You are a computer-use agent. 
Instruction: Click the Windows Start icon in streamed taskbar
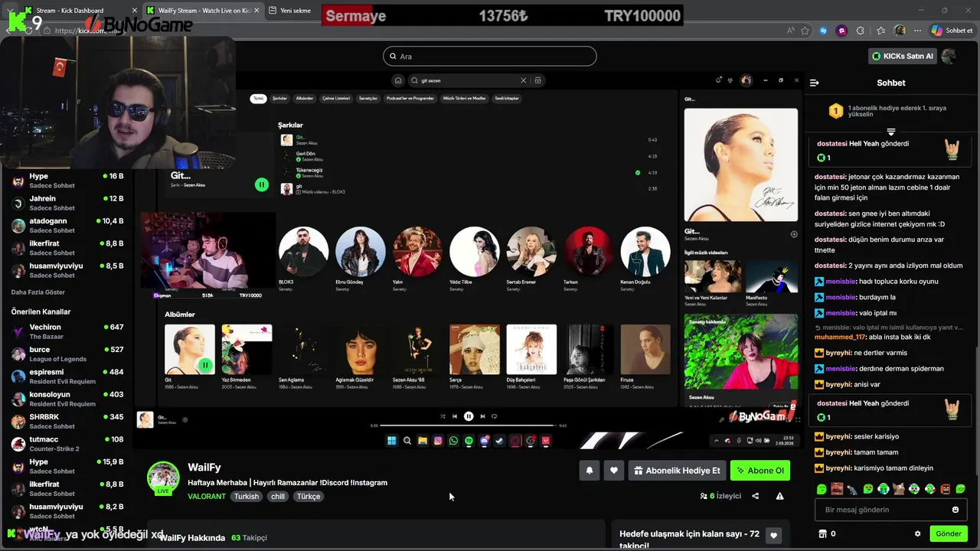pos(392,441)
